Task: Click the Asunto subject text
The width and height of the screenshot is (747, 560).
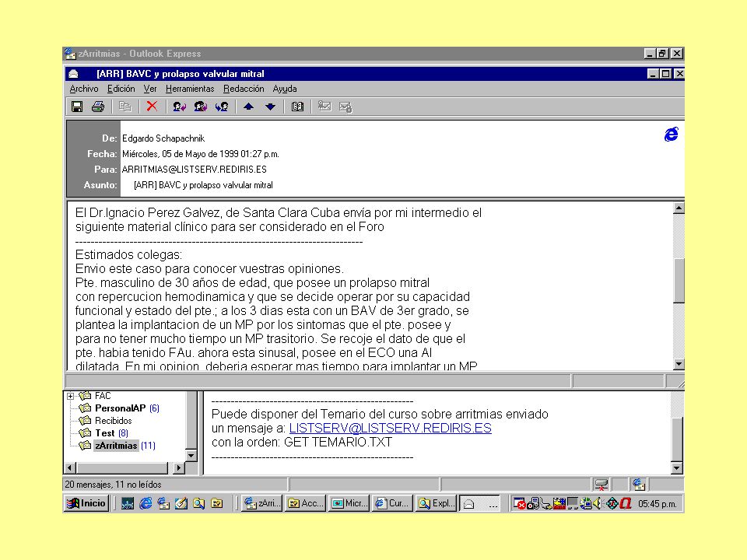Action: point(203,185)
